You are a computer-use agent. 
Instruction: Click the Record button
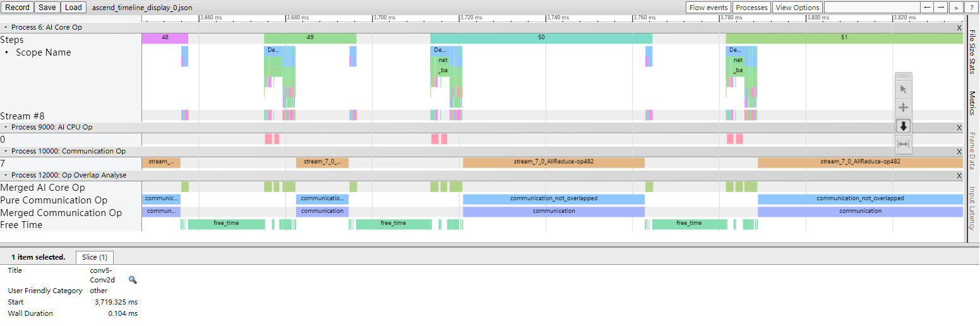(17, 8)
